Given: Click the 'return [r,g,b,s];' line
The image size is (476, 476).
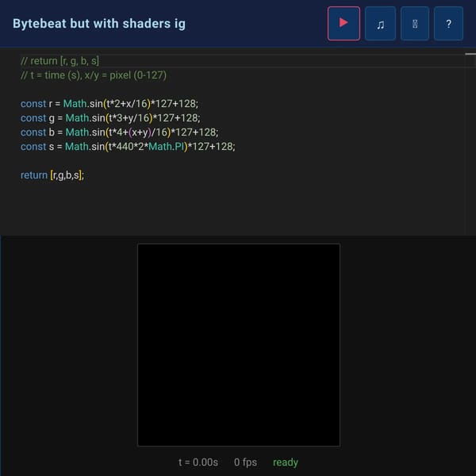Looking at the screenshot, I should point(52,175).
